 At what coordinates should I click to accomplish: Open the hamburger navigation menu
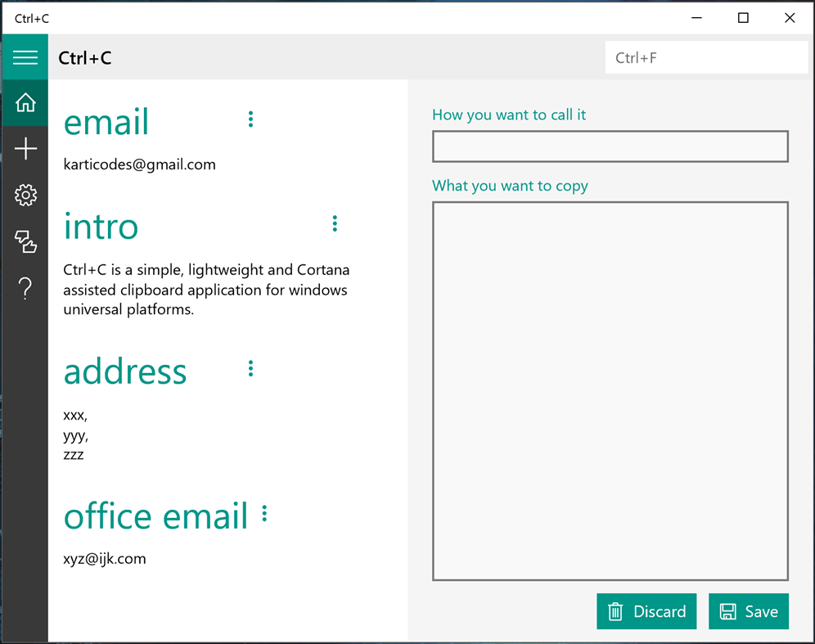click(x=25, y=57)
